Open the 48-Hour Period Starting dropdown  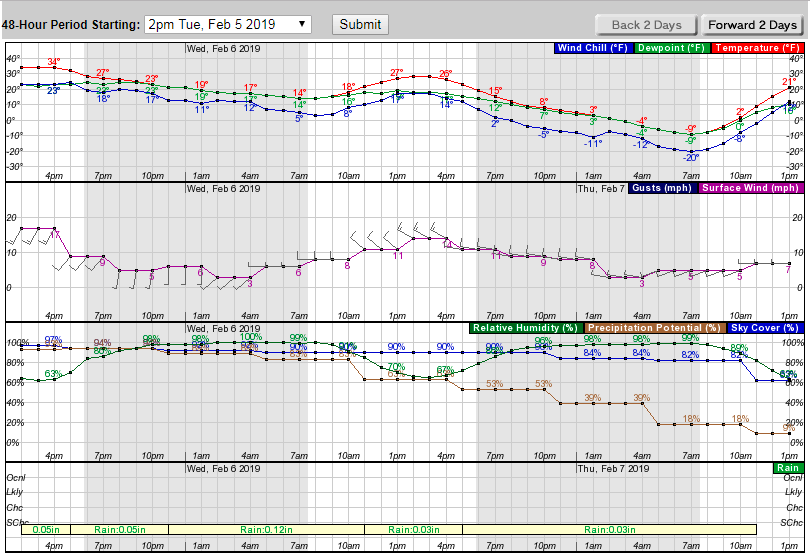pyautogui.click(x=228, y=24)
